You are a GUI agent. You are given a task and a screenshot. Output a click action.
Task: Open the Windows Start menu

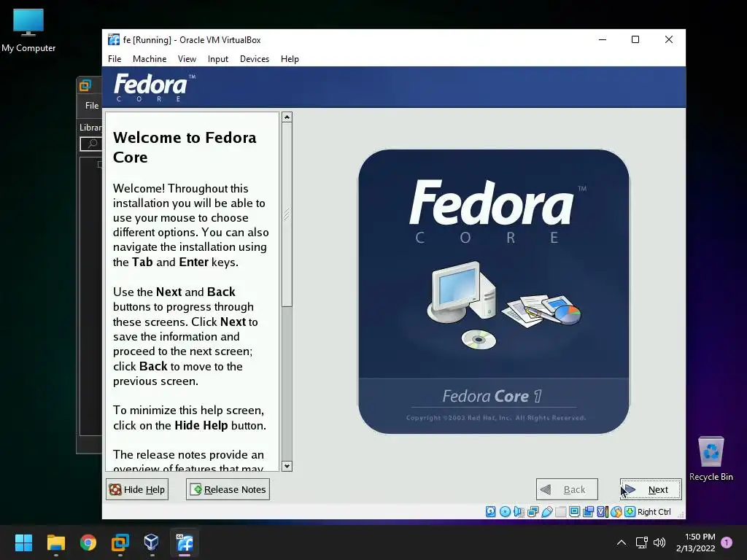[23, 542]
